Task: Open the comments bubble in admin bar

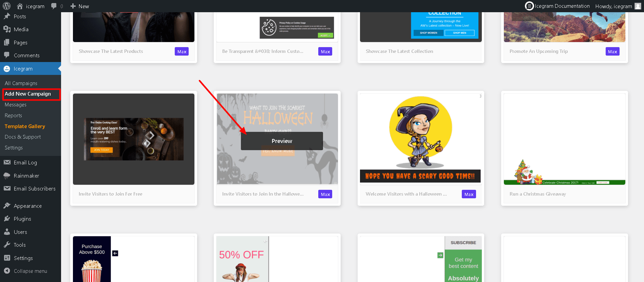Action: click(x=54, y=6)
